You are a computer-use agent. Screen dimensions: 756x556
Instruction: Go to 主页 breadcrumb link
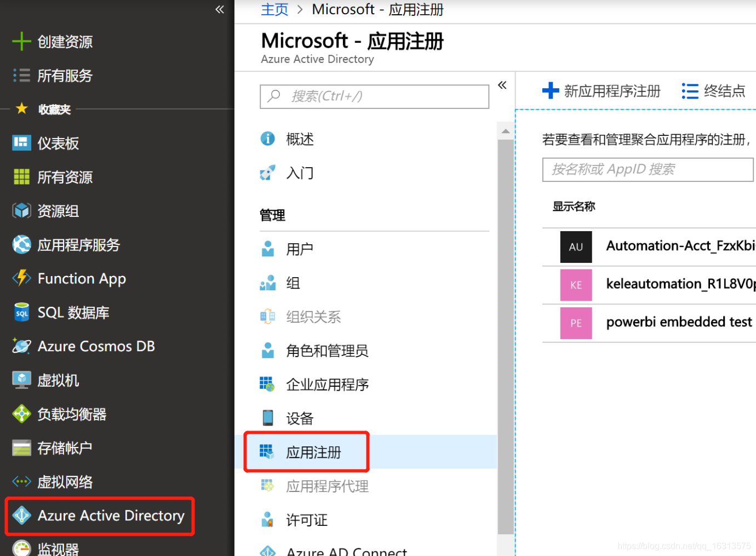pyautogui.click(x=274, y=9)
